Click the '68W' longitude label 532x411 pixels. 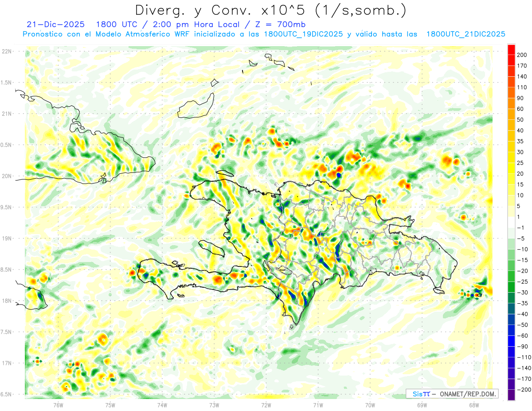click(474, 405)
